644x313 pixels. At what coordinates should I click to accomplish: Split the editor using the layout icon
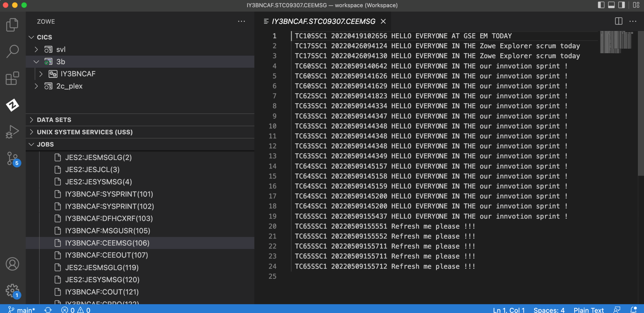tap(618, 21)
